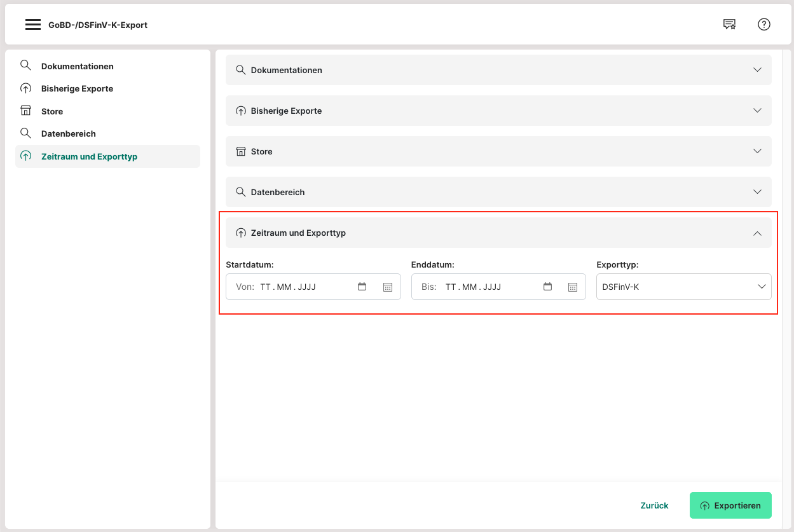Click the Startdatum small calendar icon

pyautogui.click(x=362, y=287)
